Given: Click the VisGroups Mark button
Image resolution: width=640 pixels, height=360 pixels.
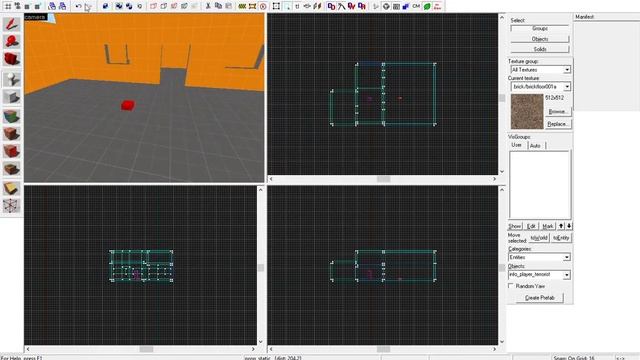Looking at the screenshot, I should (x=548, y=226).
